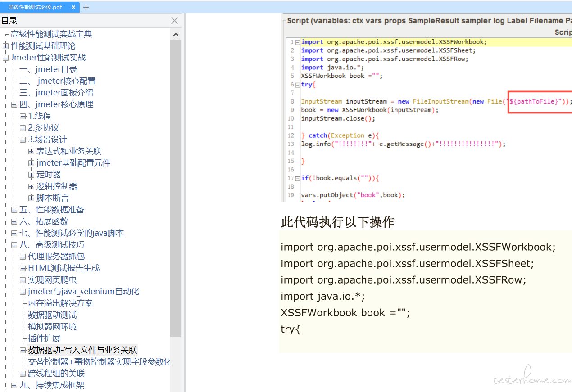The width and height of the screenshot is (572, 392).
Task: Click import XSSFSheet line in page text
Action: point(407,263)
